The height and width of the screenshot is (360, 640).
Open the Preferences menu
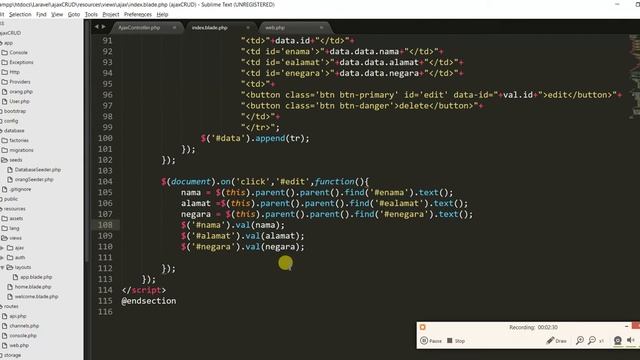tap(138, 14)
